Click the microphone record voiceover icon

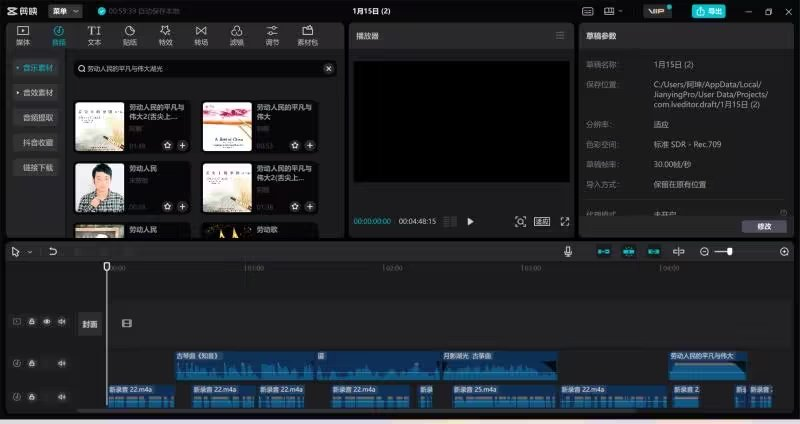tap(568, 252)
